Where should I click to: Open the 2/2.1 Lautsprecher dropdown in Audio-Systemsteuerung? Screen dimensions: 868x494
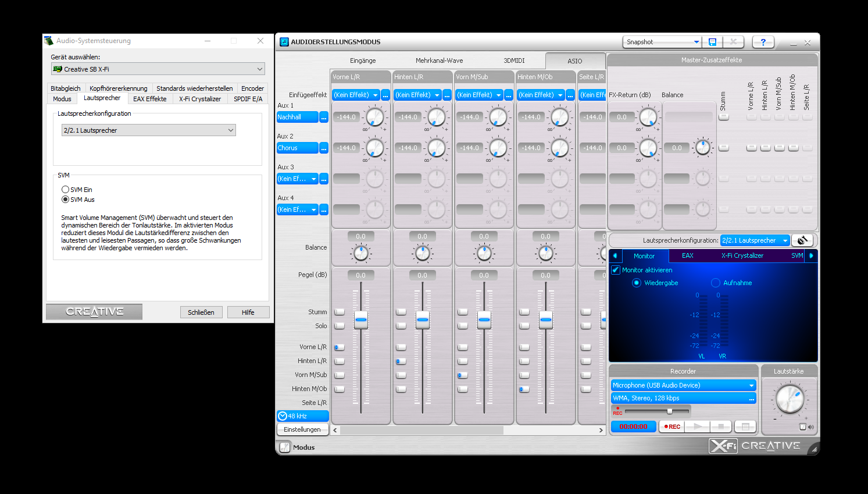click(149, 130)
